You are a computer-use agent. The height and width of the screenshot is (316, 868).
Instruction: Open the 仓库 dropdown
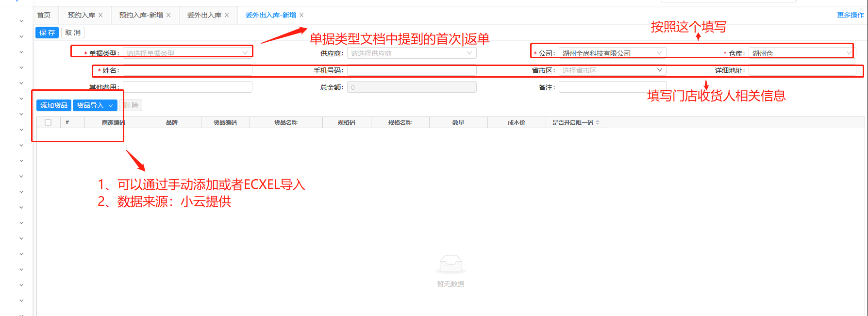click(x=801, y=53)
